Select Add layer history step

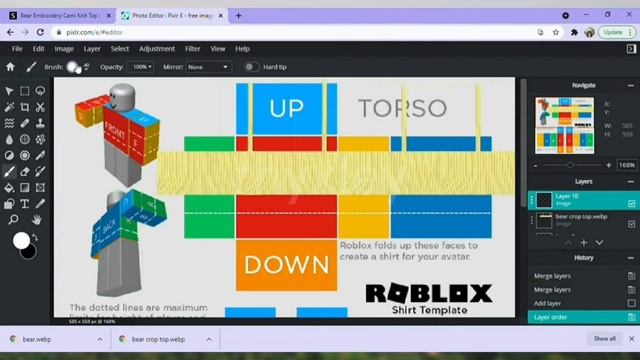tap(582, 303)
